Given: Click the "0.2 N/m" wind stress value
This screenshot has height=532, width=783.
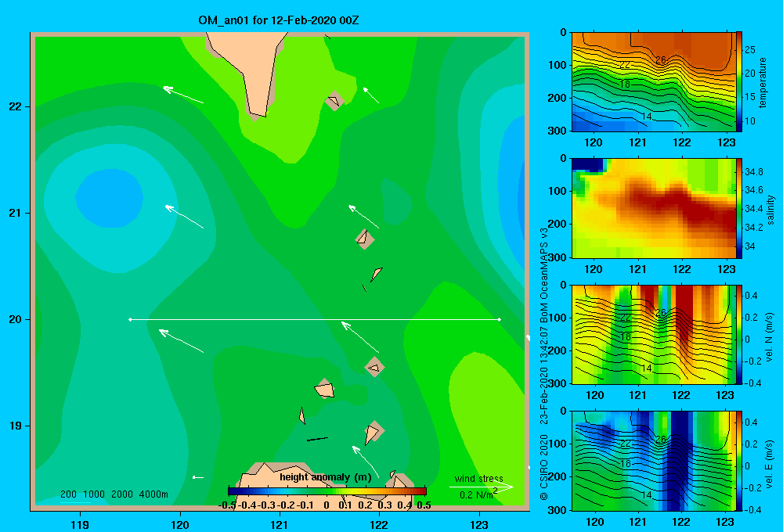Looking at the screenshot, I should [x=476, y=495].
